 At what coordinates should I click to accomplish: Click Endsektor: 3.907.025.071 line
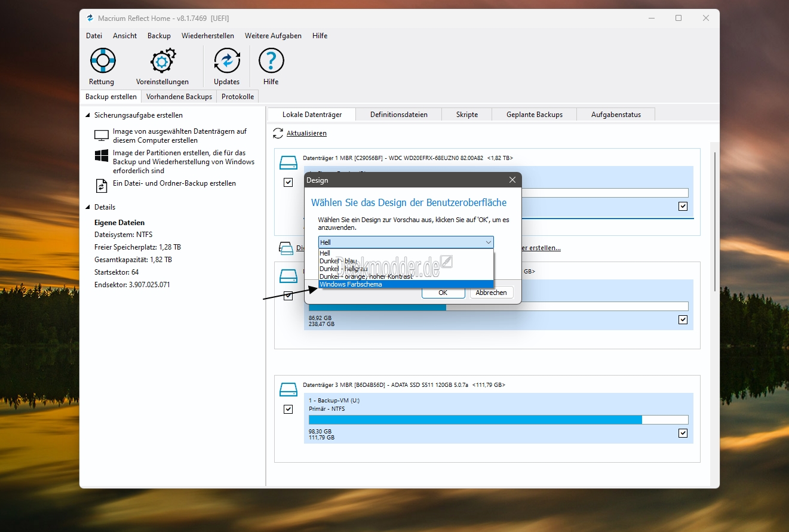point(132,285)
